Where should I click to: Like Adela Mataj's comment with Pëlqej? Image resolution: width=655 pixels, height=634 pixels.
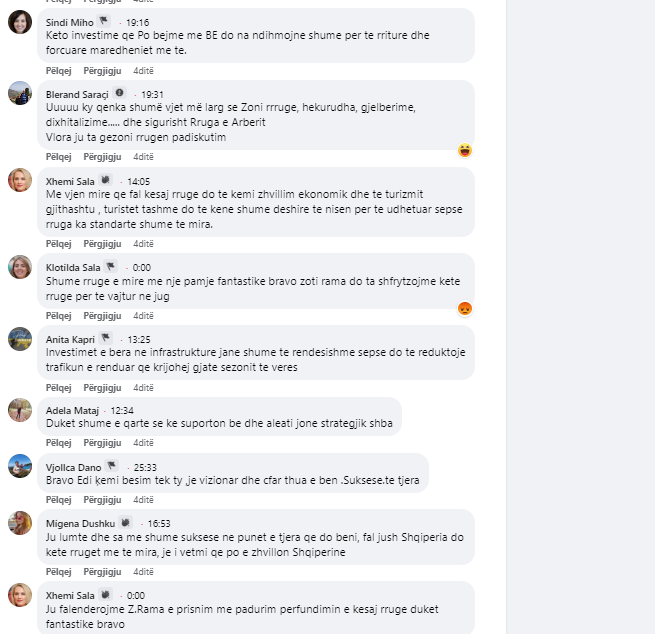[x=59, y=443]
